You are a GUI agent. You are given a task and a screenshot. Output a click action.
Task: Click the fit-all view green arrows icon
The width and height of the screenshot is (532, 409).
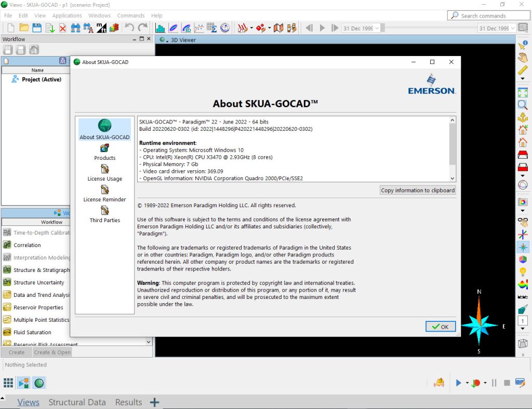[x=523, y=92]
